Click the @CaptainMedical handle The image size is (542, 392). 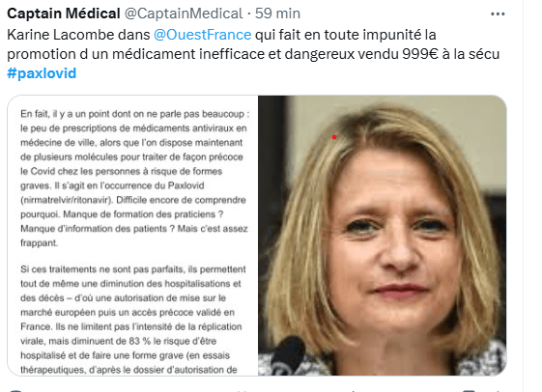click(184, 14)
